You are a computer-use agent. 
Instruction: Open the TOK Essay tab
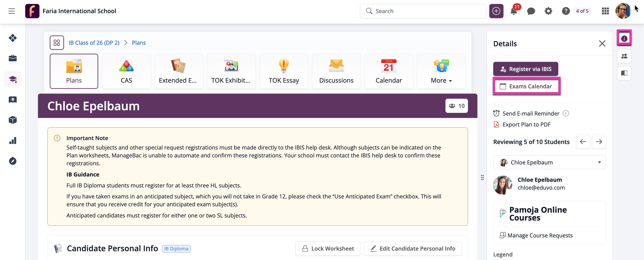coord(284,71)
